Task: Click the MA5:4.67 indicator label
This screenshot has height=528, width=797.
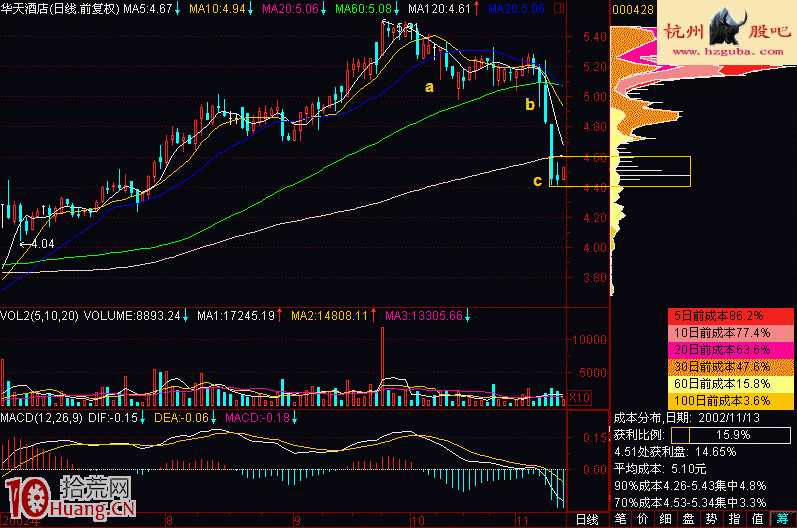Action: (148, 9)
